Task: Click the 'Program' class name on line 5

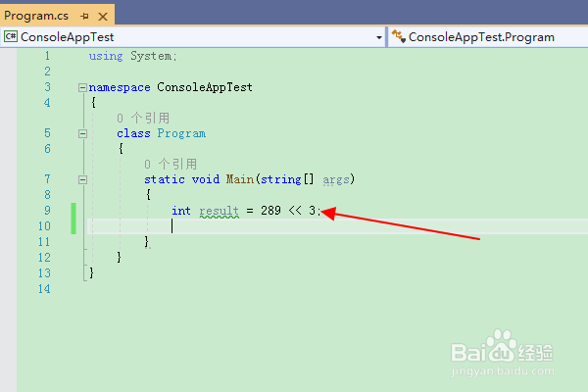Action: click(x=181, y=133)
